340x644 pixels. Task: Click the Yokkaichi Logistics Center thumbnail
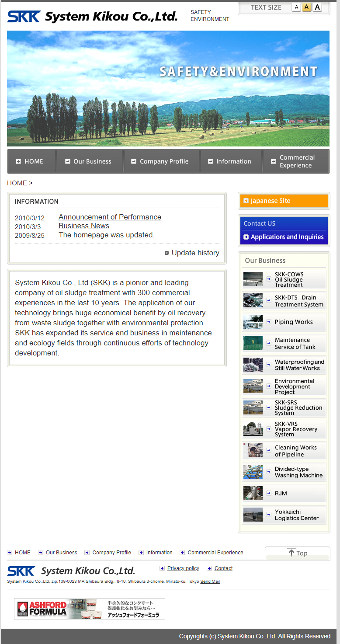[253, 515]
